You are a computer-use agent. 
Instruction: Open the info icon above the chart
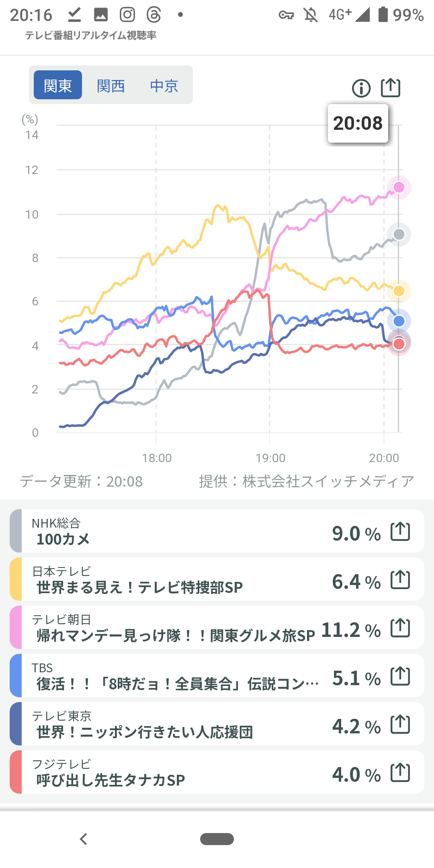[361, 88]
